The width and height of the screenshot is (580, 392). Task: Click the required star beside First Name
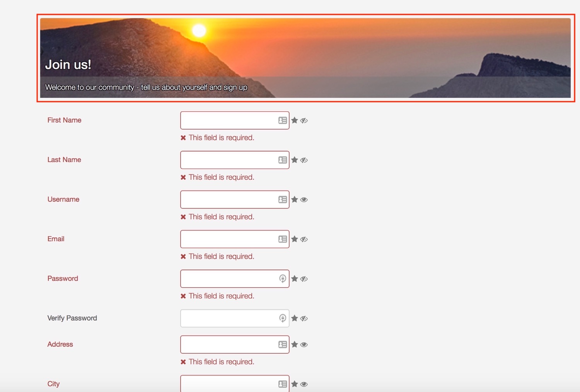[x=295, y=120]
